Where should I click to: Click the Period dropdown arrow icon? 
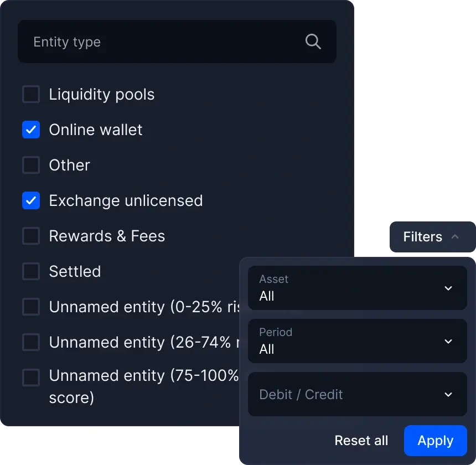448,341
